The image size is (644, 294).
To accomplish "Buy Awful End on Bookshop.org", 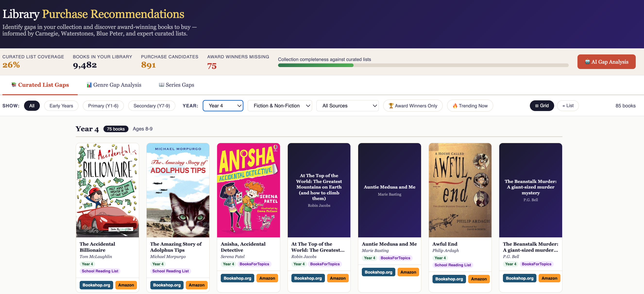I will coord(449,279).
